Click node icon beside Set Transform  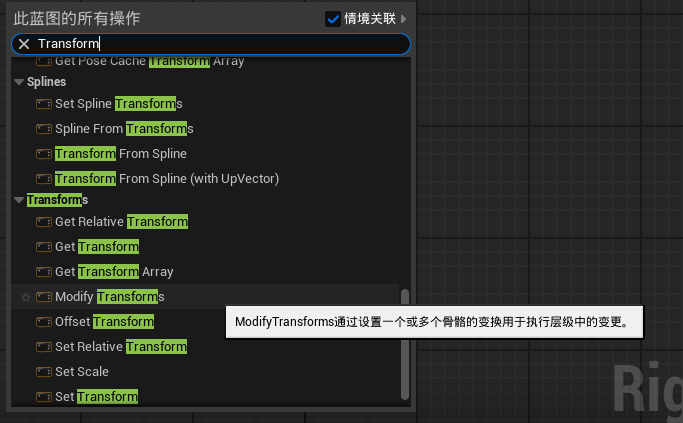coord(44,397)
